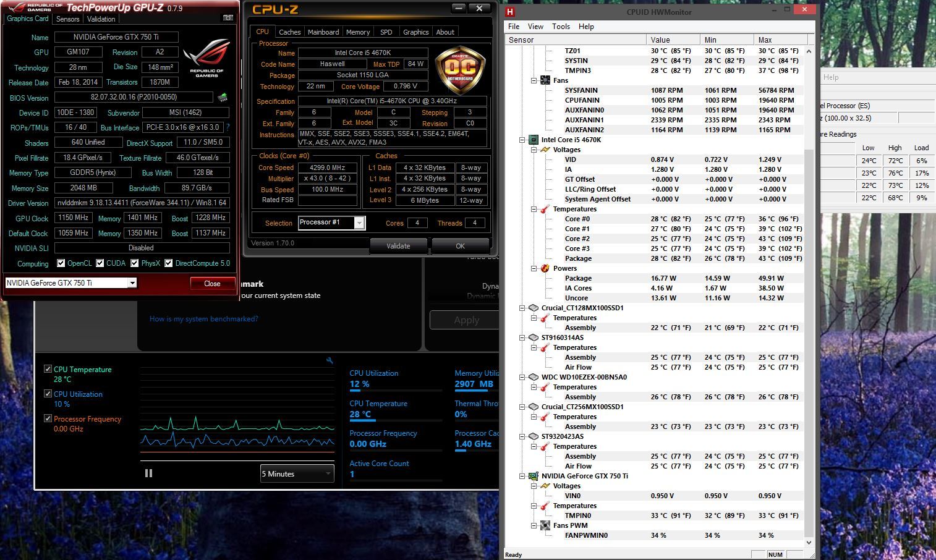Image resolution: width=936 pixels, height=560 pixels.
Task: Click the BIOS save chip icon in GPU-Z
Action: (x=223, y=97)
